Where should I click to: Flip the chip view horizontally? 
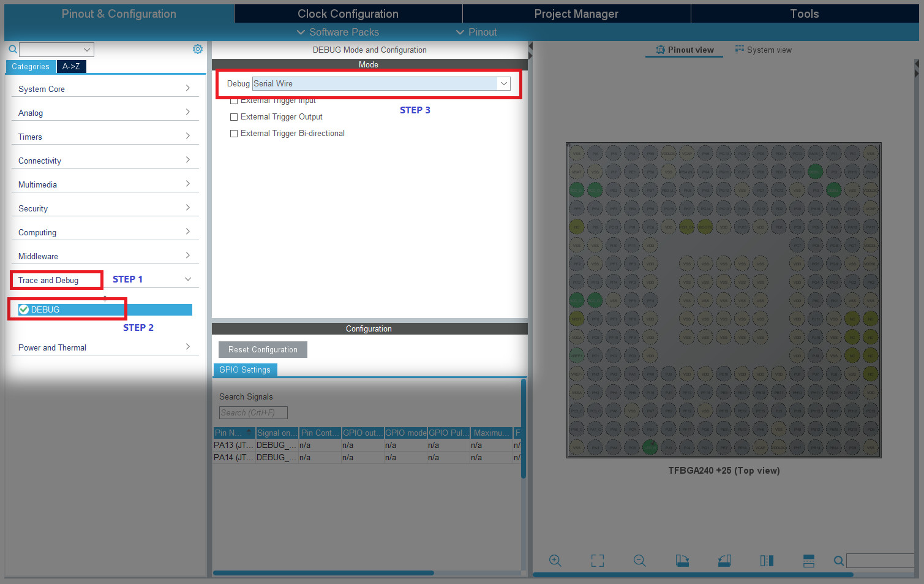point(767,561)
